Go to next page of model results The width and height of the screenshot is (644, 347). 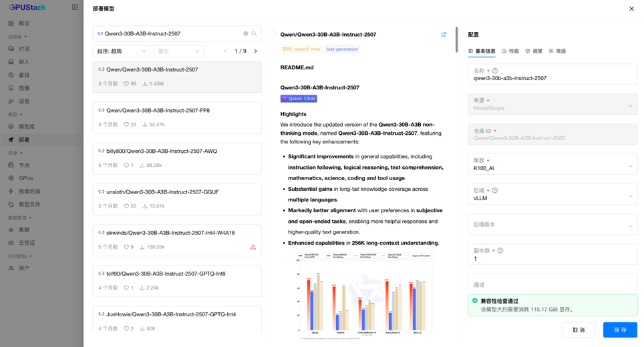tap(255, 51)
